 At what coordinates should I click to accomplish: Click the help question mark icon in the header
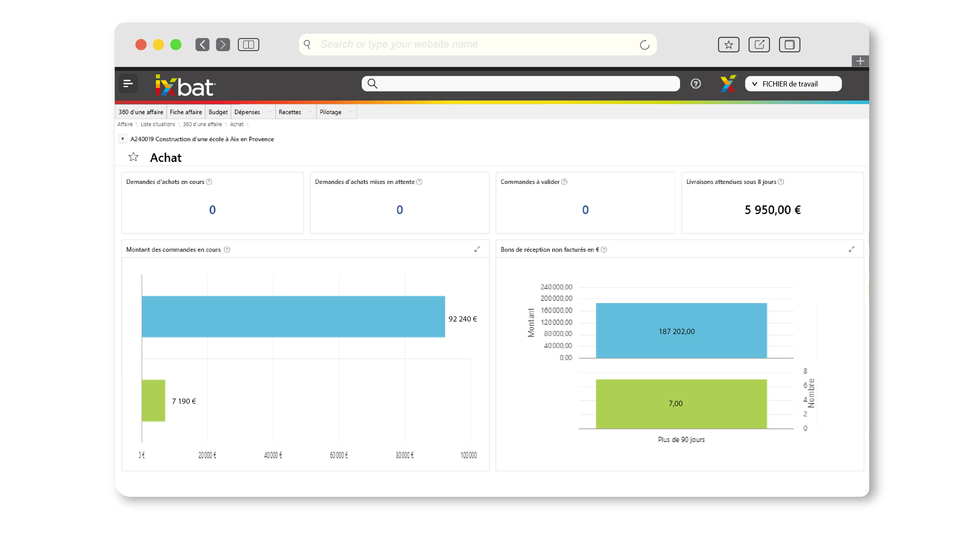point(695,84)
